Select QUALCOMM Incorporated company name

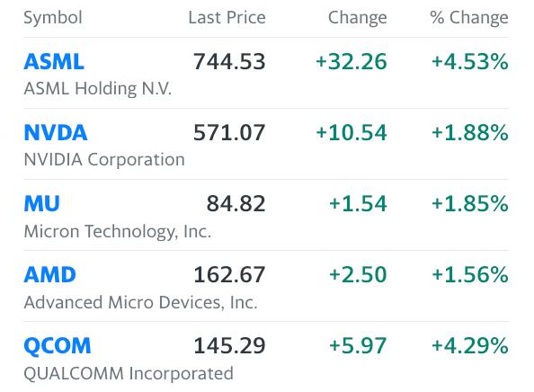[129, 373]
